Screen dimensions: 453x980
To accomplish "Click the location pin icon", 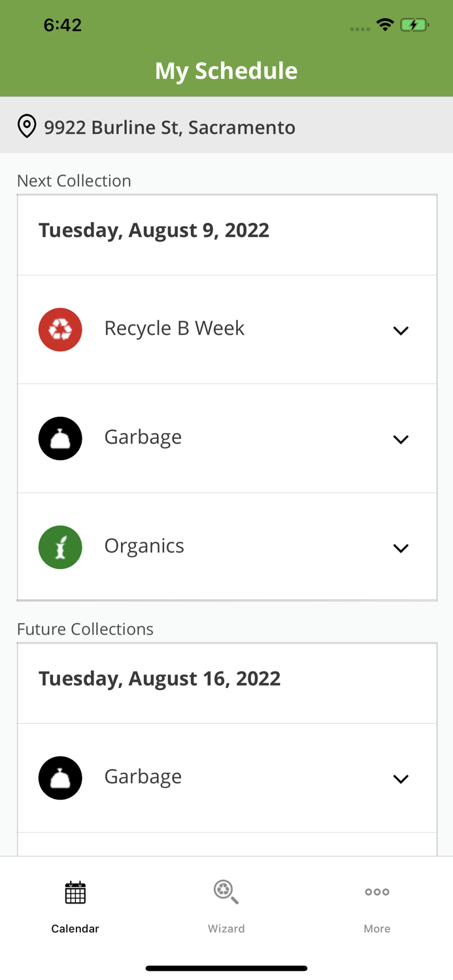I will coord(27,126).
